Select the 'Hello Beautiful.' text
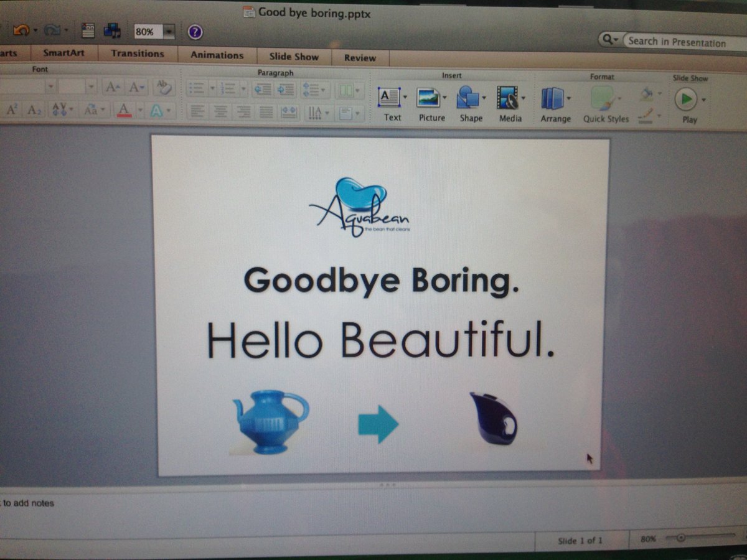This screenshot has width=747, height=560. (x=380, y=340)
